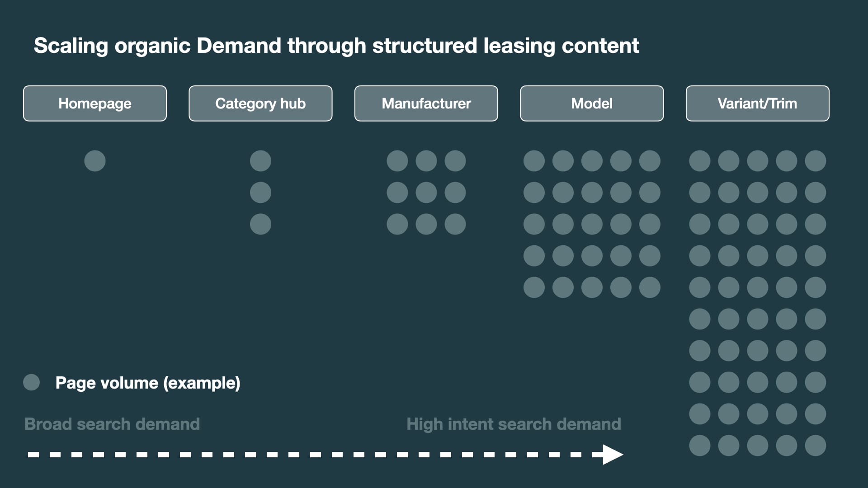Click the top dot under Category hub

pos(260,161)
